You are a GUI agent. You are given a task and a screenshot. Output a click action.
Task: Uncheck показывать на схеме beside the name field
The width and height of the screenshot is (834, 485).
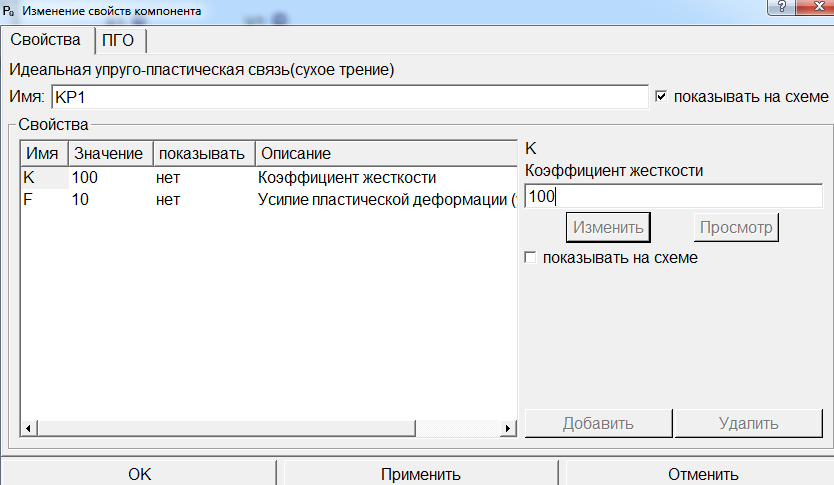pos(661,97)
